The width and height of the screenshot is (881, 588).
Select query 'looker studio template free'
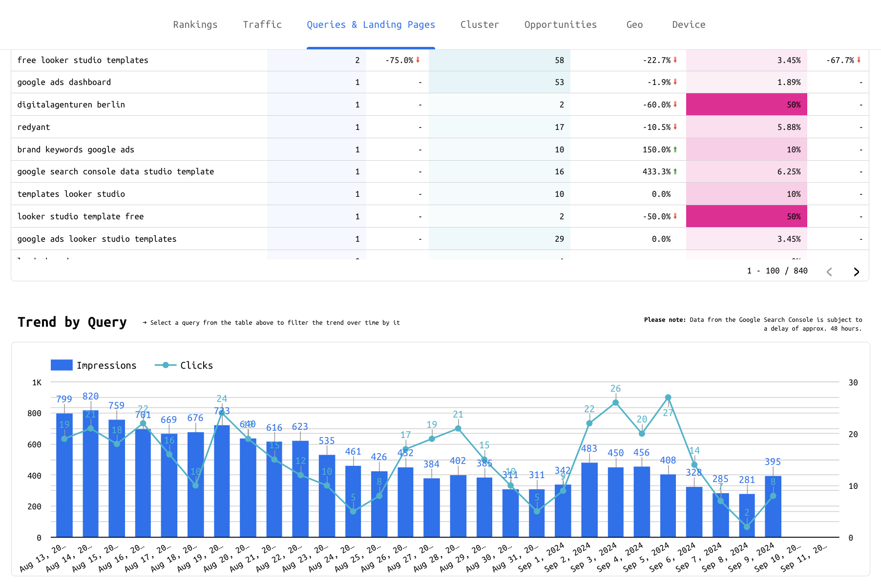(x=81, y=216)
